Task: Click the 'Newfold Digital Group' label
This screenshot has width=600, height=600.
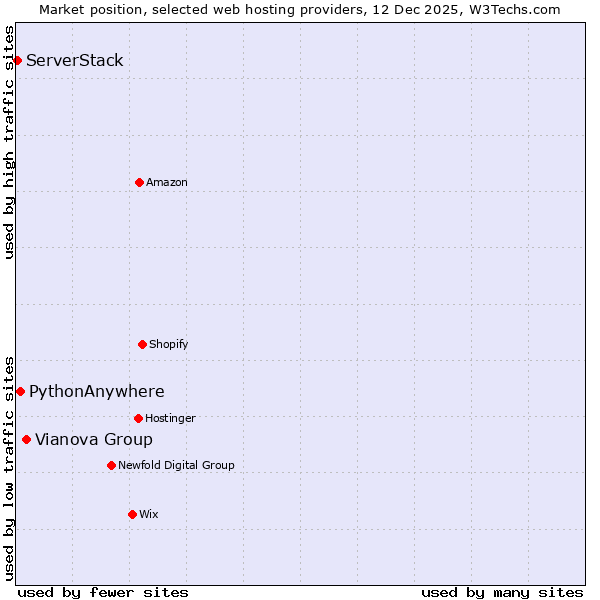Action: [176, 465]
